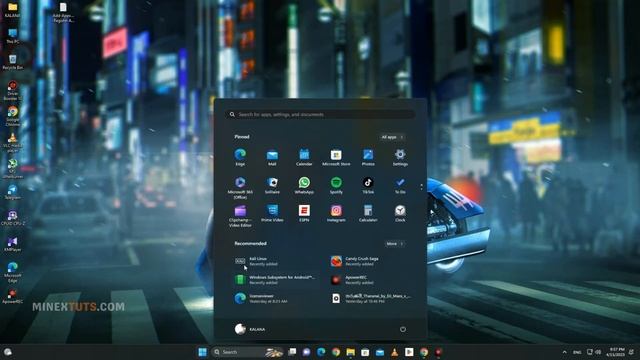The image size is (640, 360).
Task: Click the More button beside Recommended
Action: pos(394,244)
